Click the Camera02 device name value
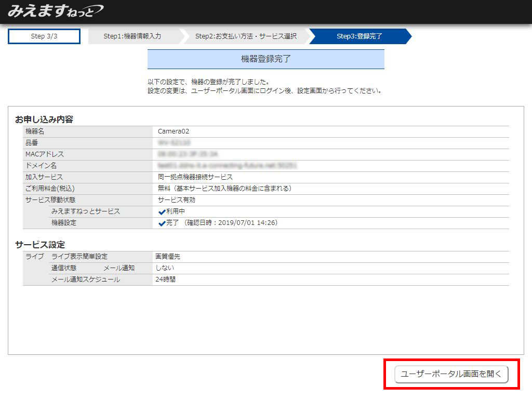The height and width of the screenshot is (399, 532). 174,131
